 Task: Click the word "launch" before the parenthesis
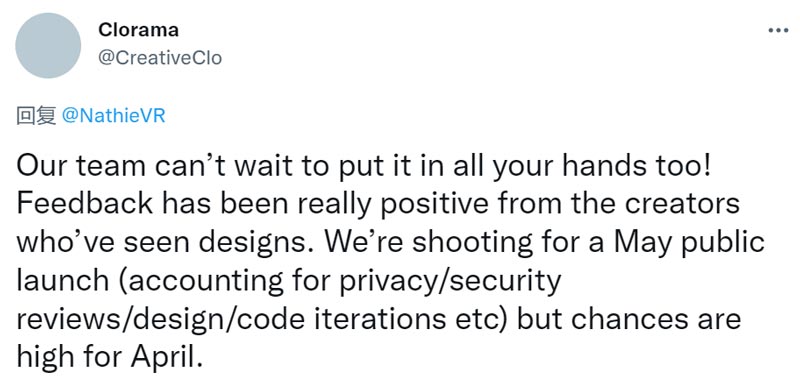[63, 280]
